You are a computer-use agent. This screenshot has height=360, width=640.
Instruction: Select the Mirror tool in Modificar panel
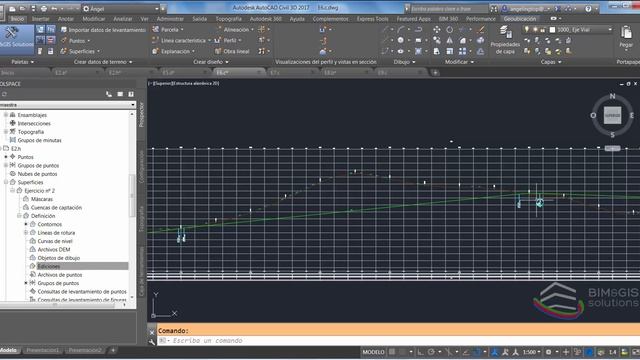tap(449, 40)
